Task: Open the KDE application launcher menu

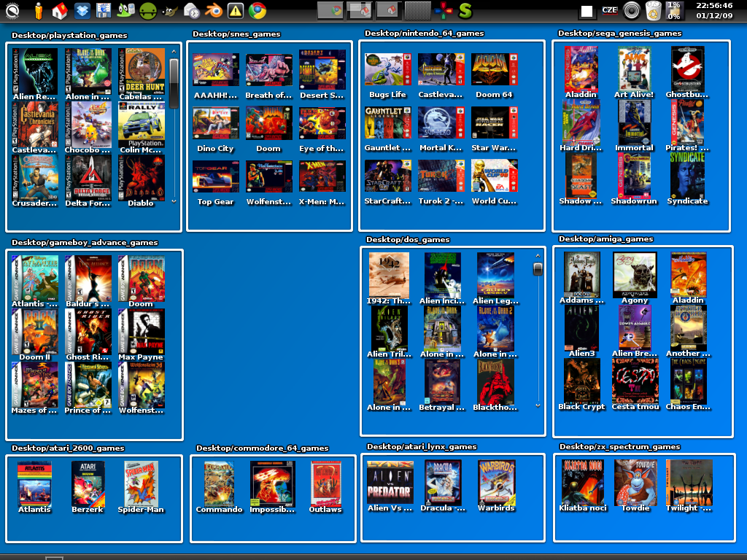Action: point(12,10)
